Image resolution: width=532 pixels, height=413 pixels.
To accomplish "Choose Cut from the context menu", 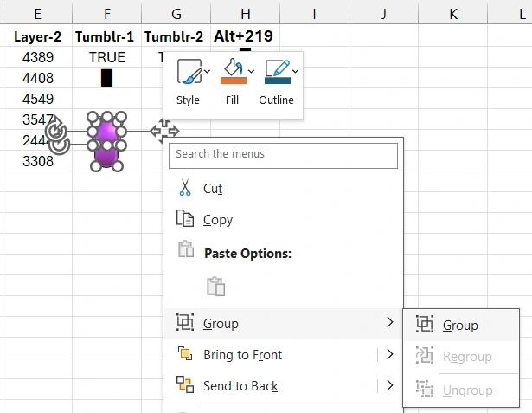I will coord(213,188).
